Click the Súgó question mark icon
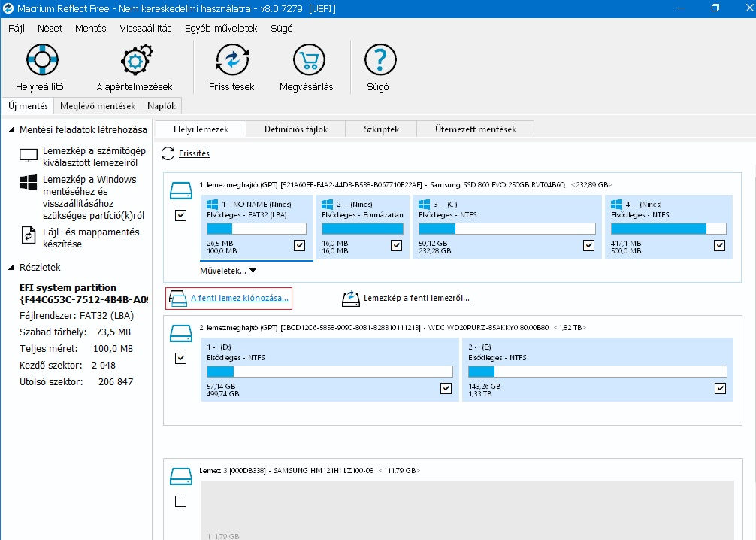 (x=380, y=59)
